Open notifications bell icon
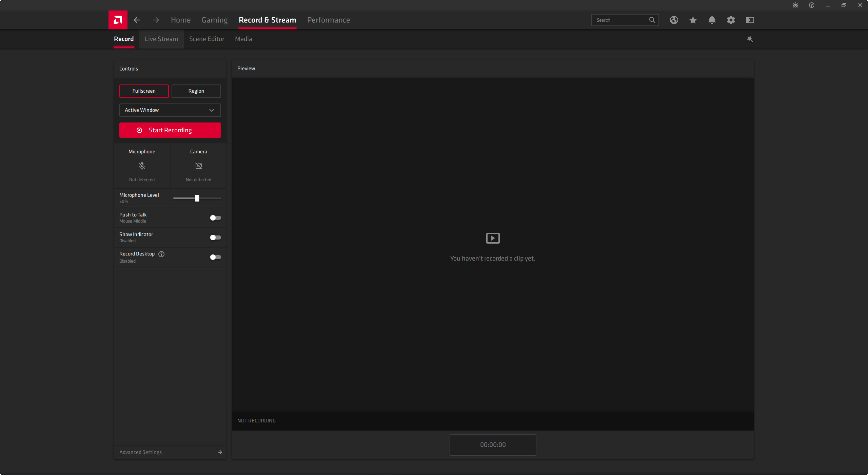The height and width of the screenshot is (475, 868). tap(712, 20)
